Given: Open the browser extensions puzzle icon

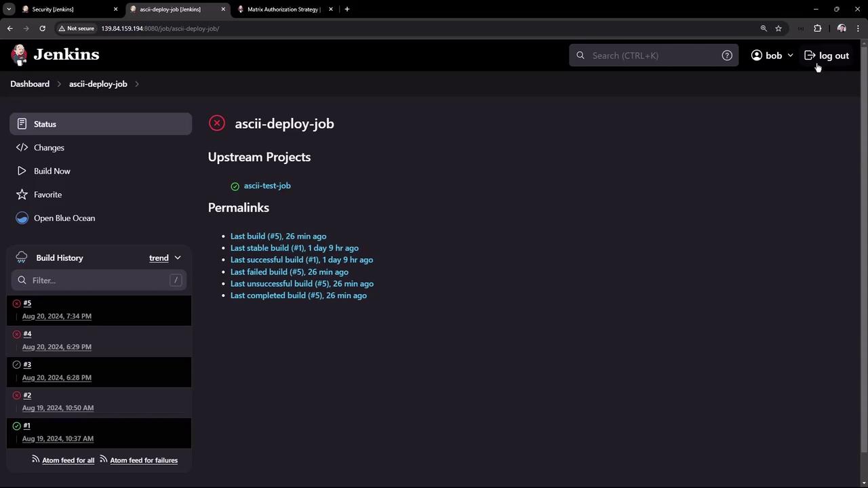Looking at the screenshot, I should coord(817,28).
